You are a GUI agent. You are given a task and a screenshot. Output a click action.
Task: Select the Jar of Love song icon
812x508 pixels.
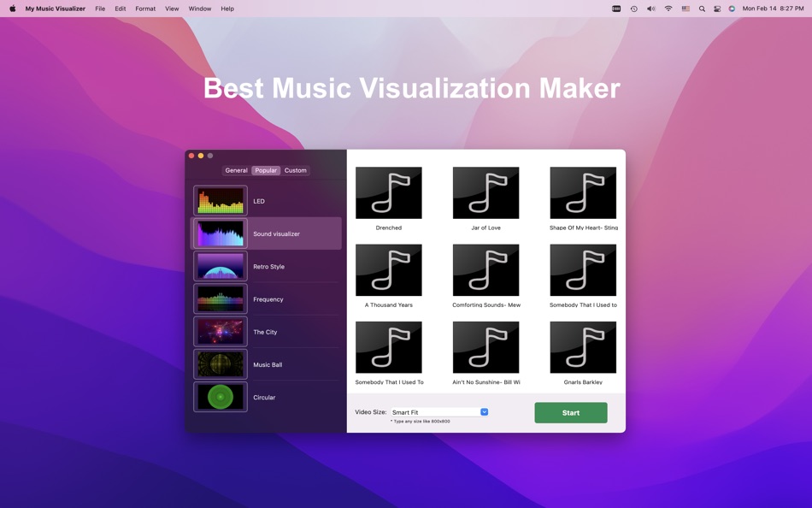[x=485, y=192]
